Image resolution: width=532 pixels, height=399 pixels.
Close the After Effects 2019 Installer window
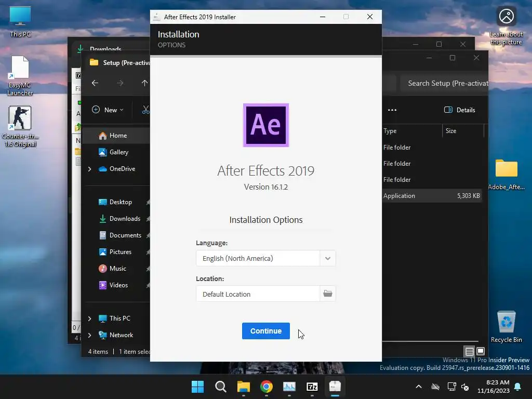(370, 17)
